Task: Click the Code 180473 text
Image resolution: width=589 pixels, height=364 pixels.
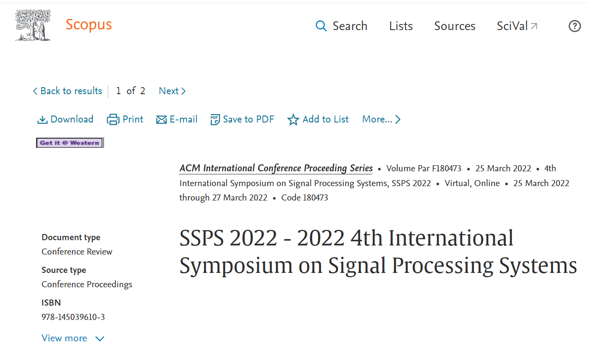Action: click(x=305, y=198)
